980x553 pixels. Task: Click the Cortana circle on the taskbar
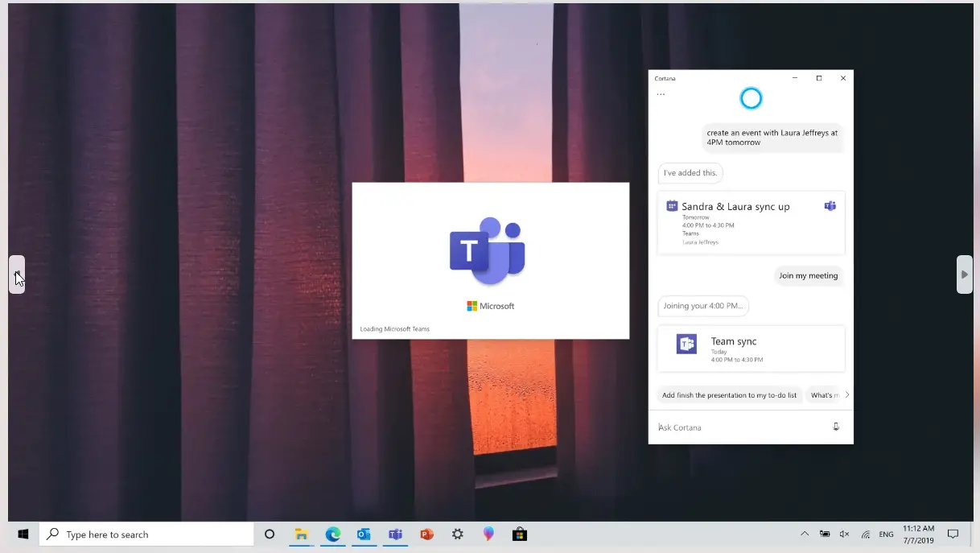tap(270, 534)
